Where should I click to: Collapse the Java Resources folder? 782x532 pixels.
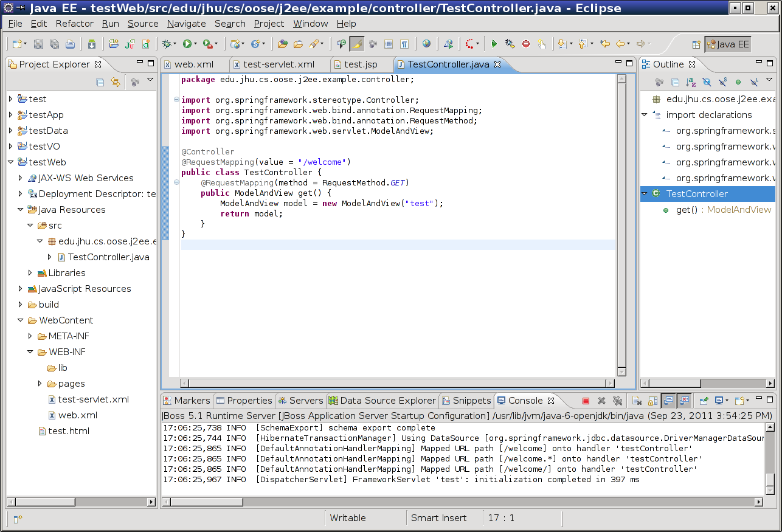[20, 210]
